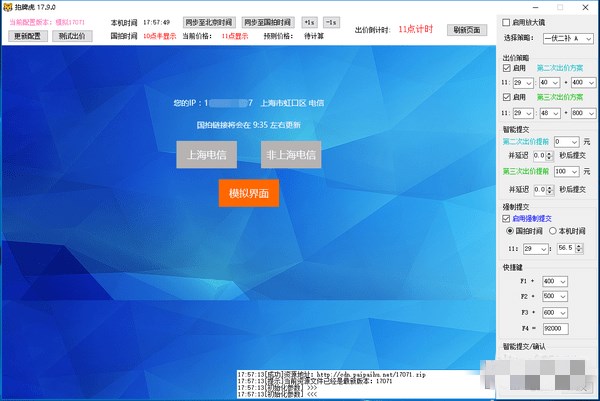Viewport: 600px width, 401px height.
Task: Click the 56.5 seconds spinner field
Action: pyautogui.click(x=570, y=248)
